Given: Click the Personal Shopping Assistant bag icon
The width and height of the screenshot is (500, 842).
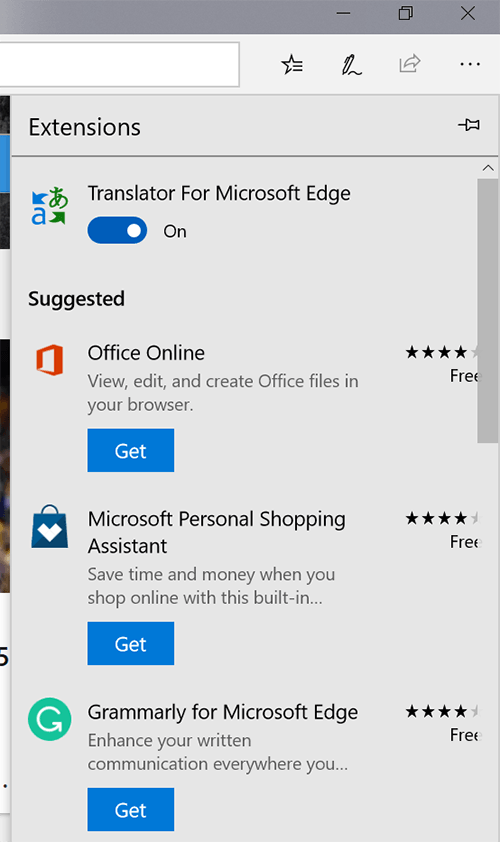Looking at the screenshot, I should (x=49, y=526).
